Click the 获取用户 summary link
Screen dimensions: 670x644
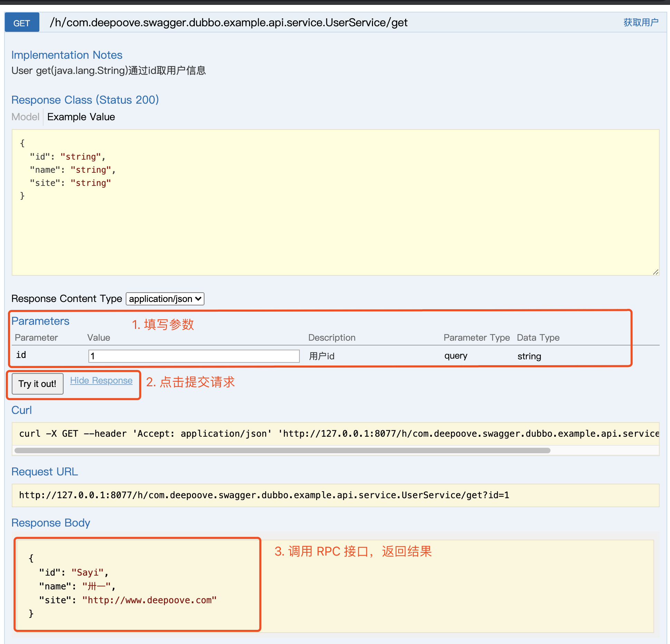point(641,23)
